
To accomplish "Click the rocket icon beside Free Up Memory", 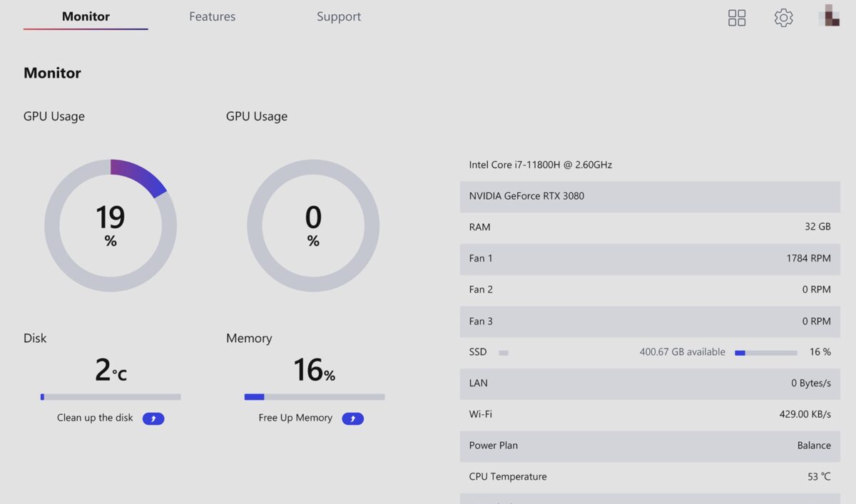I will tap(353, 418).
